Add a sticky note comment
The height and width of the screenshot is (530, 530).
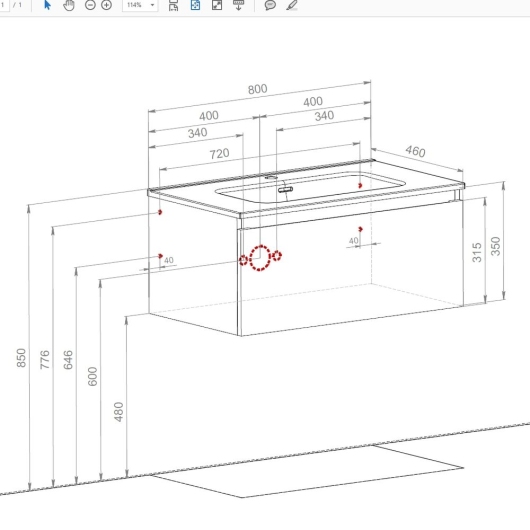(x=270, y=5)
